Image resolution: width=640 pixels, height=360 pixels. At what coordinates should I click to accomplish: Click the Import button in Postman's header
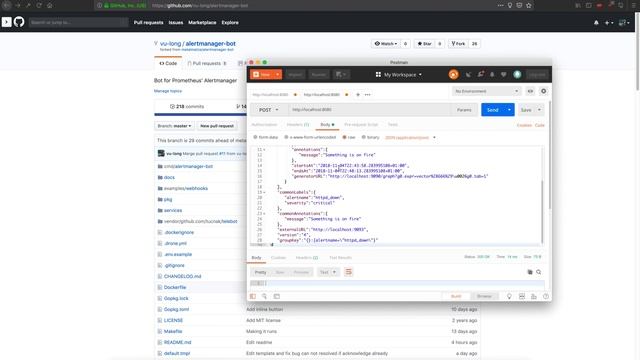[x=295, y=75]
